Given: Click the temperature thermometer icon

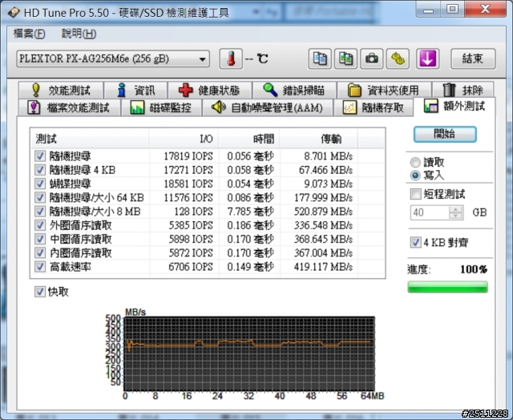Looking at the screenshot, I should pos(231,59).
